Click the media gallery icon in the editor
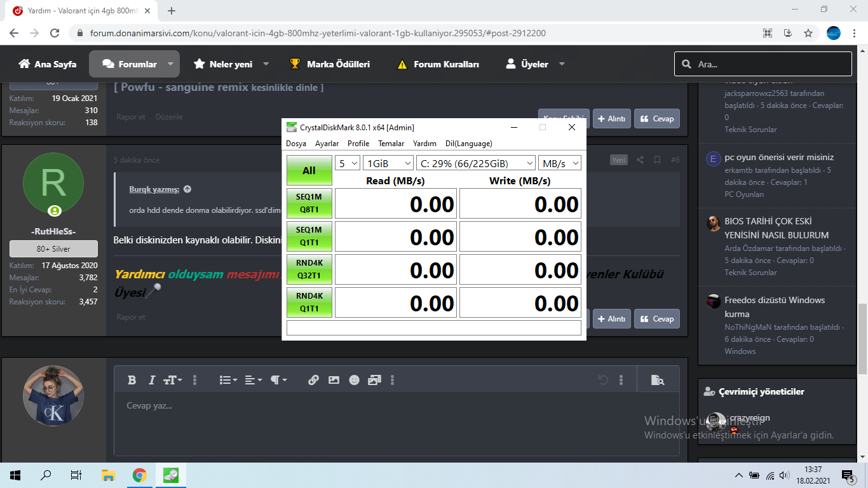This screenshot has height=488, width=868. point(374,380)
